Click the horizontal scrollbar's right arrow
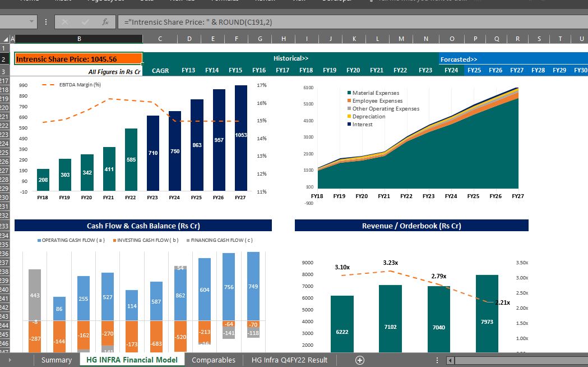 (584, 360)
